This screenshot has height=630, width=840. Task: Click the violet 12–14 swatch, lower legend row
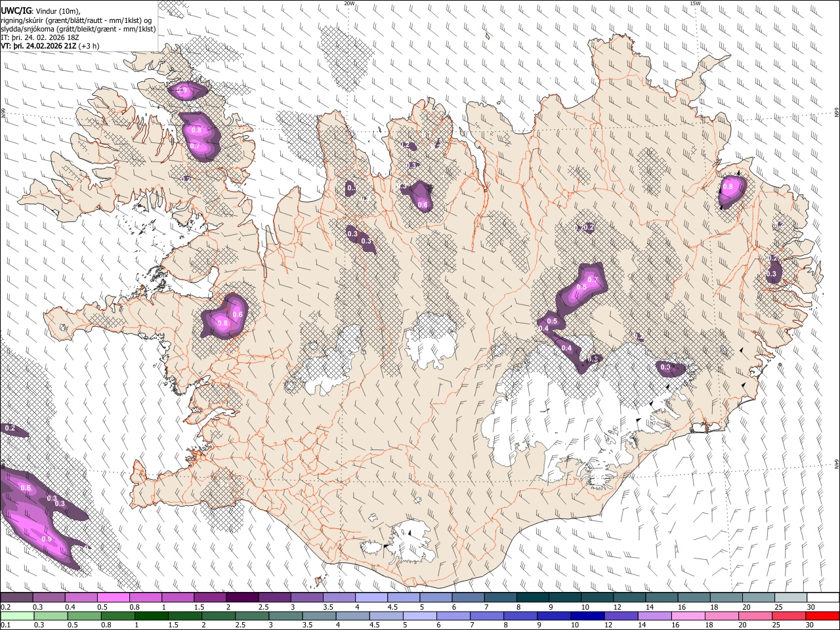click(x=621, y=616)
